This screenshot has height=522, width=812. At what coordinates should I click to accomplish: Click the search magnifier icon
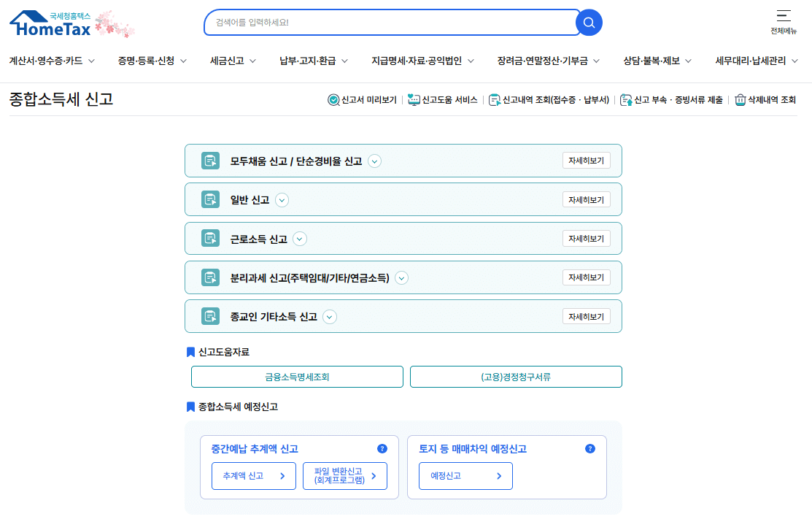(588, 22)
